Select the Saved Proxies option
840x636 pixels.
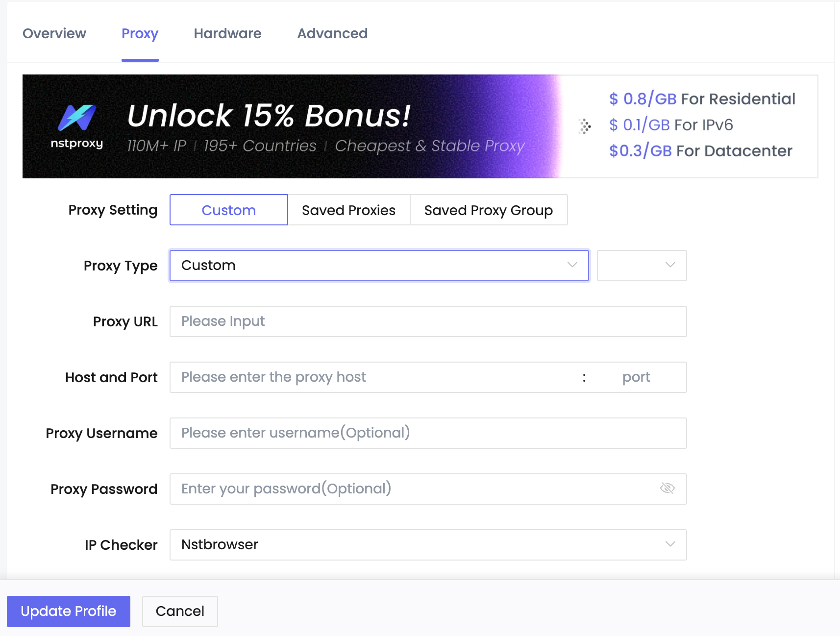[348, 210]
